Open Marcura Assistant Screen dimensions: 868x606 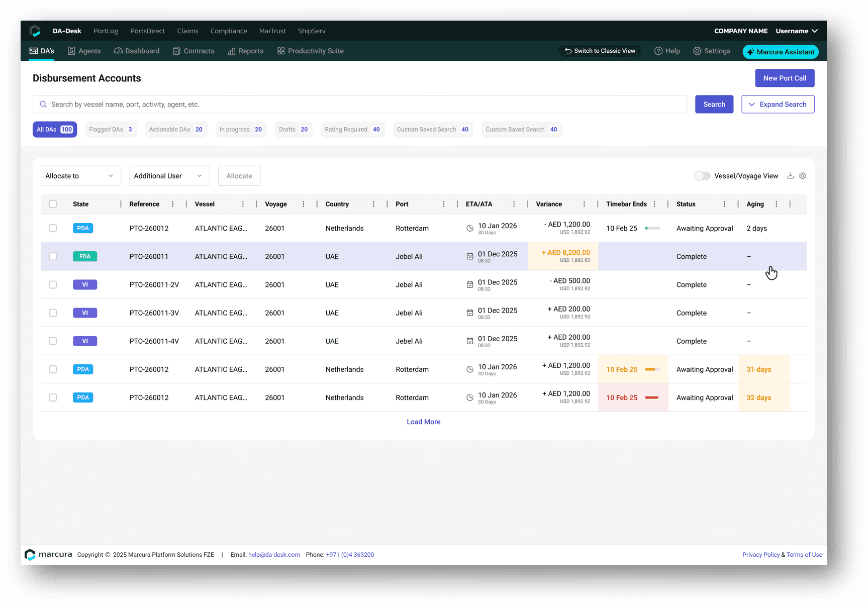tap(781, 52)
